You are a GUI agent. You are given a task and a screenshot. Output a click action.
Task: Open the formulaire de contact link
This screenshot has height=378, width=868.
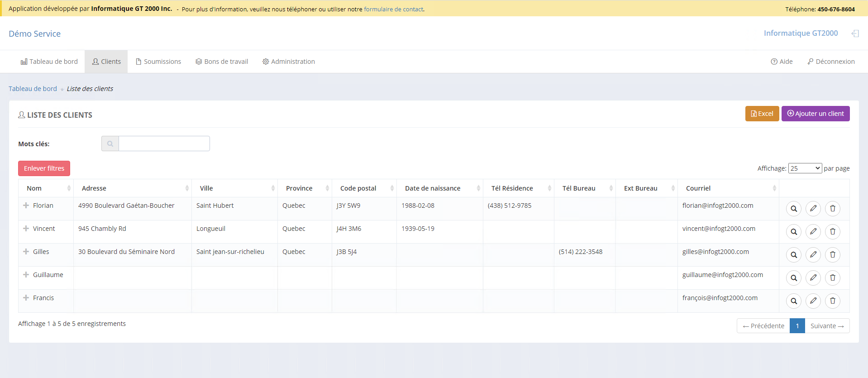(x=393, y=9)
